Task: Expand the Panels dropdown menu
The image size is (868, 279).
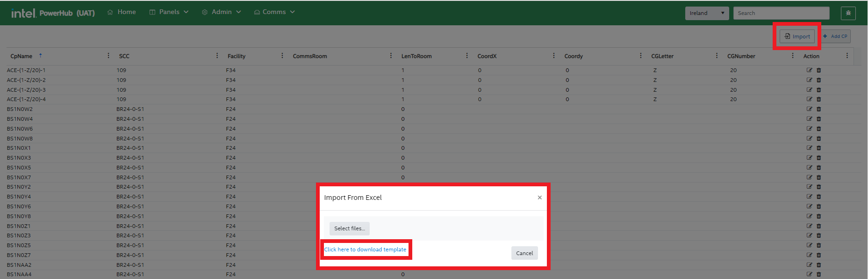Action: pos(169,12)
